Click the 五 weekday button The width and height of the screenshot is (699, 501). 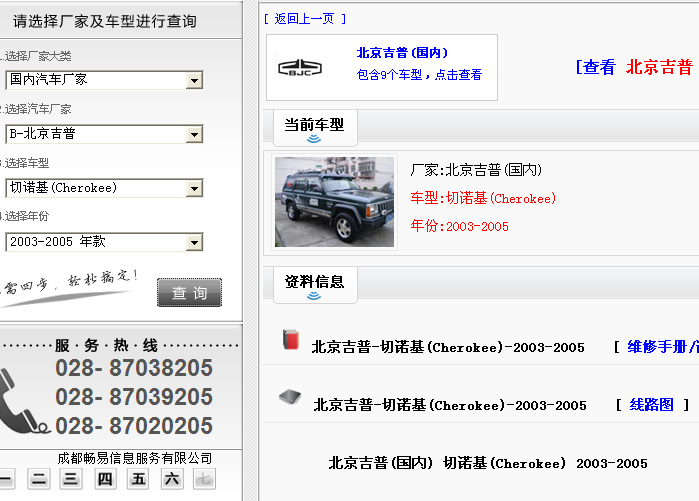[x=138, y=479]
